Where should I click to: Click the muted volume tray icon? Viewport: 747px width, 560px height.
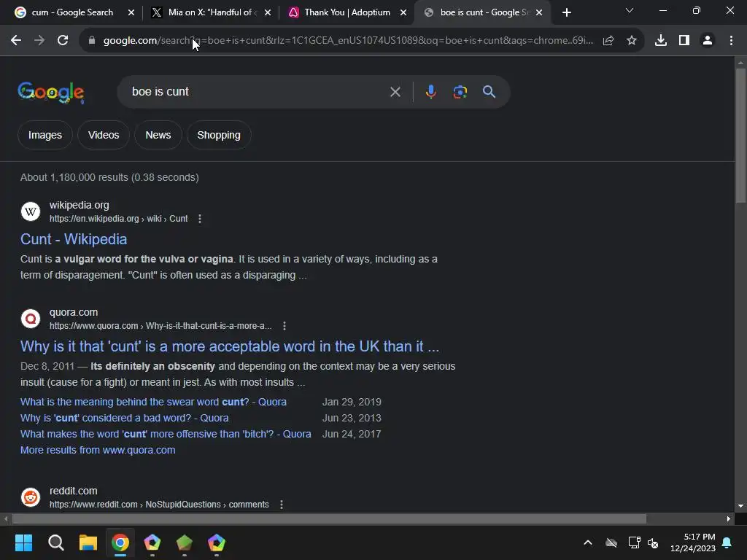click(x=653, y=542)
